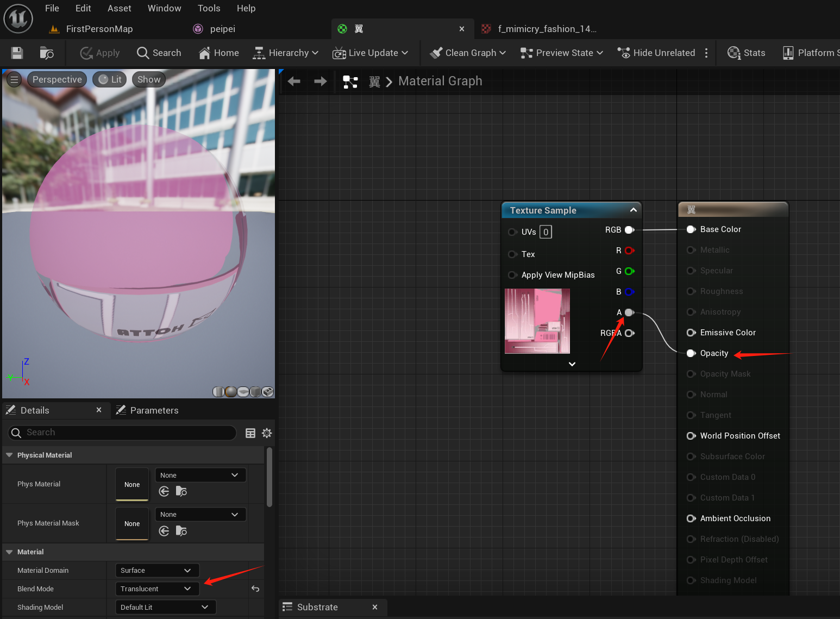Image resolution: width=840 pixels, height=619 pixels.
Task: Click the green G output pin
Action: pos(630,271)
